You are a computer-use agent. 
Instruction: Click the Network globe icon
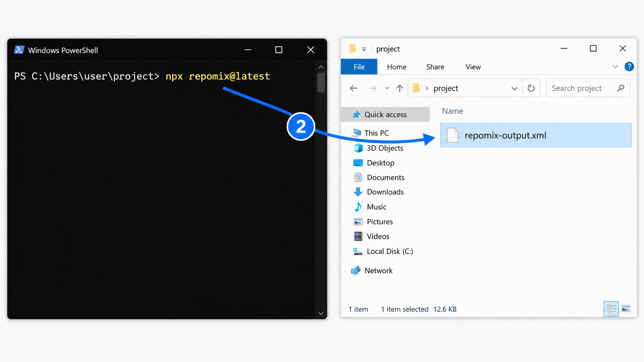[x=356, y=270]
